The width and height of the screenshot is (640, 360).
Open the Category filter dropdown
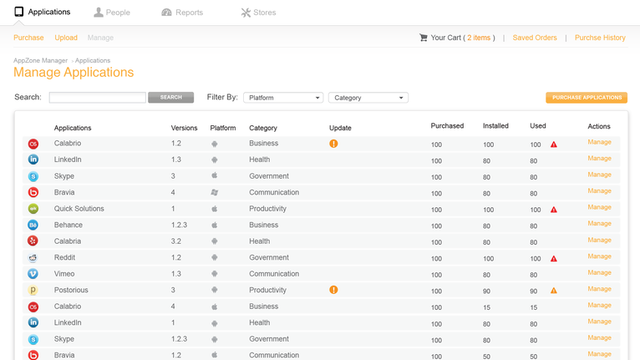tap(368, 98)
